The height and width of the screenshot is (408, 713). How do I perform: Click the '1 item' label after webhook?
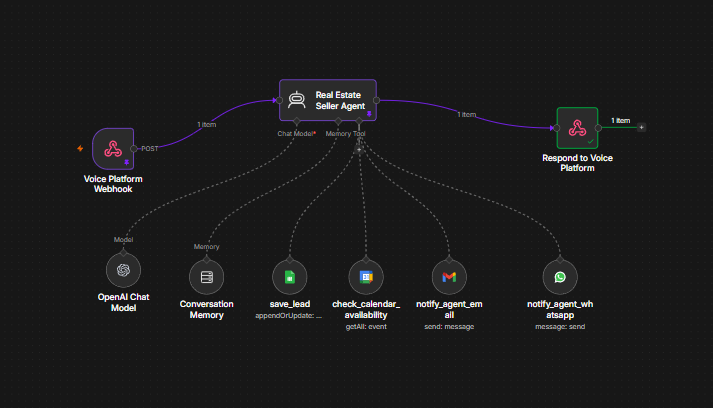point(207,124)
